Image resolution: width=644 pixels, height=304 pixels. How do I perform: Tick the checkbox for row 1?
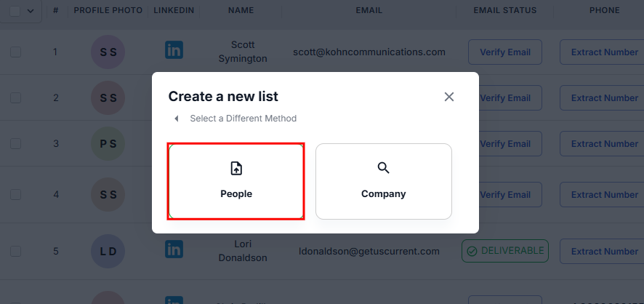(15, 52)
